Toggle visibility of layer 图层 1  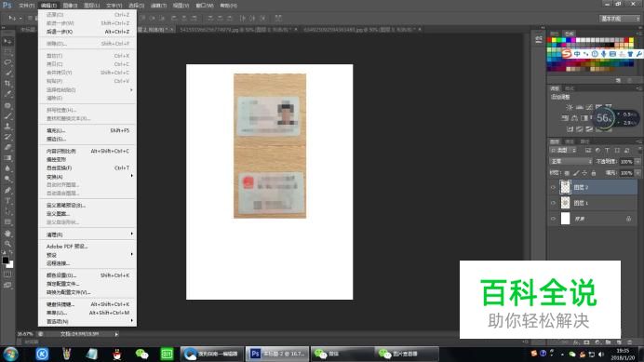(553, 203)
